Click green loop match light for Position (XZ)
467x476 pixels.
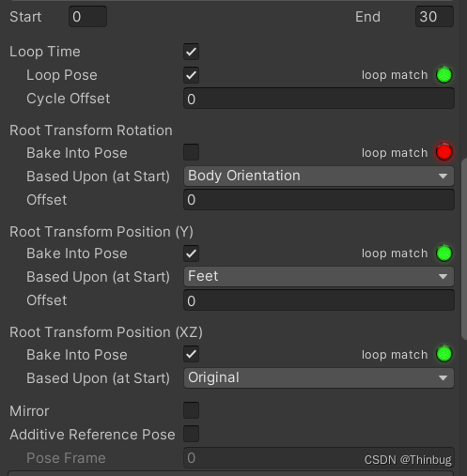(x=444, y=354)
